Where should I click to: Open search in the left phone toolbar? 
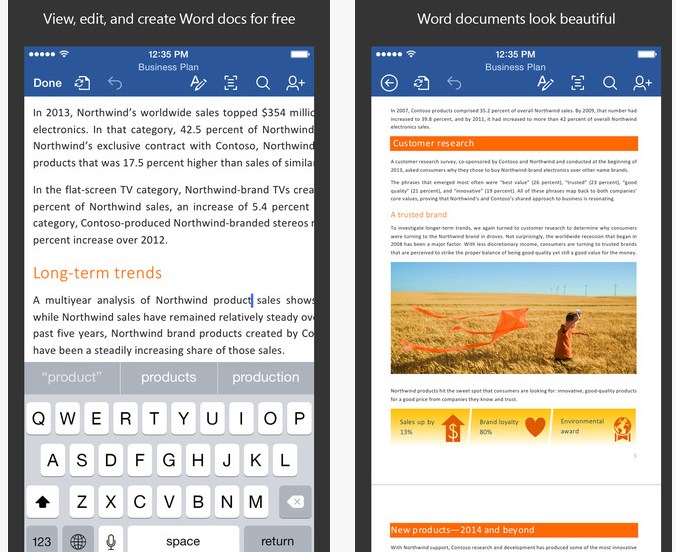point(263,83)
